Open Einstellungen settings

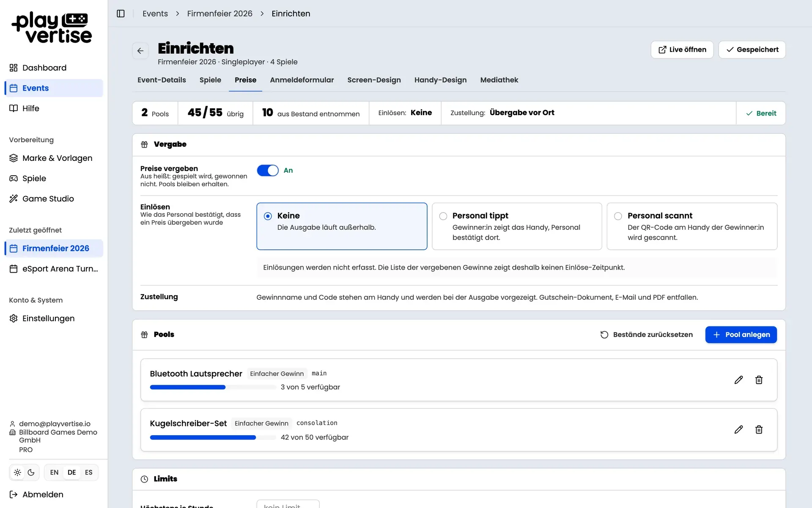[54, 318]
